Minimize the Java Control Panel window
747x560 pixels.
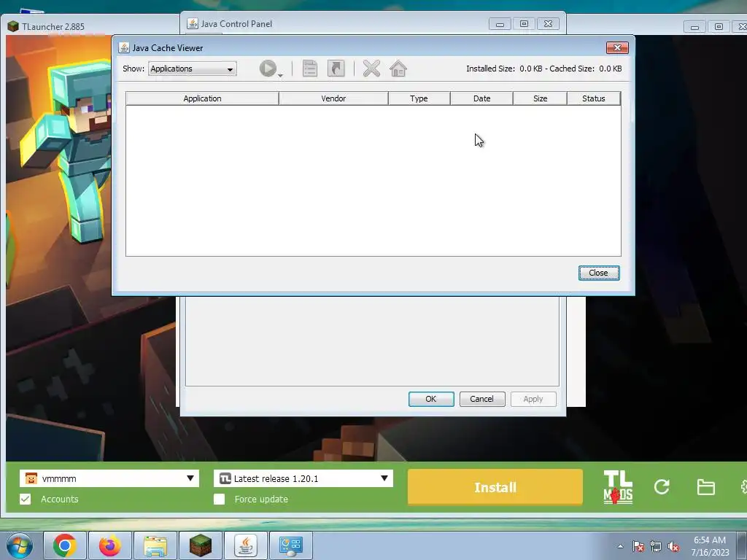(x=500, y=24)
